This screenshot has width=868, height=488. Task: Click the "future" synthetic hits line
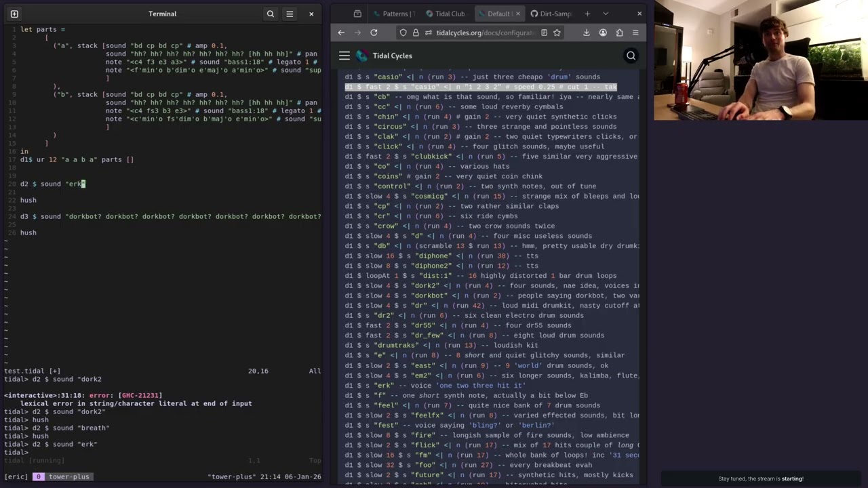(x=489, y=474)
